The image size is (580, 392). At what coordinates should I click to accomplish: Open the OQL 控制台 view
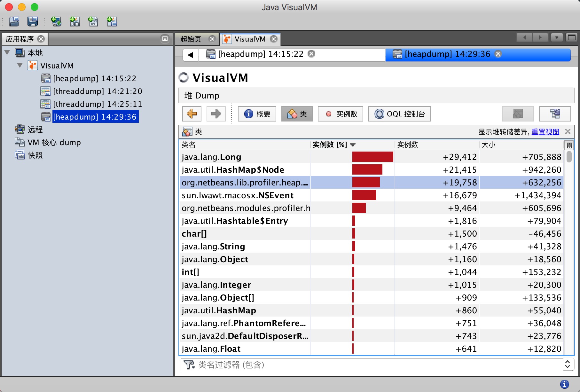(400, 114)
